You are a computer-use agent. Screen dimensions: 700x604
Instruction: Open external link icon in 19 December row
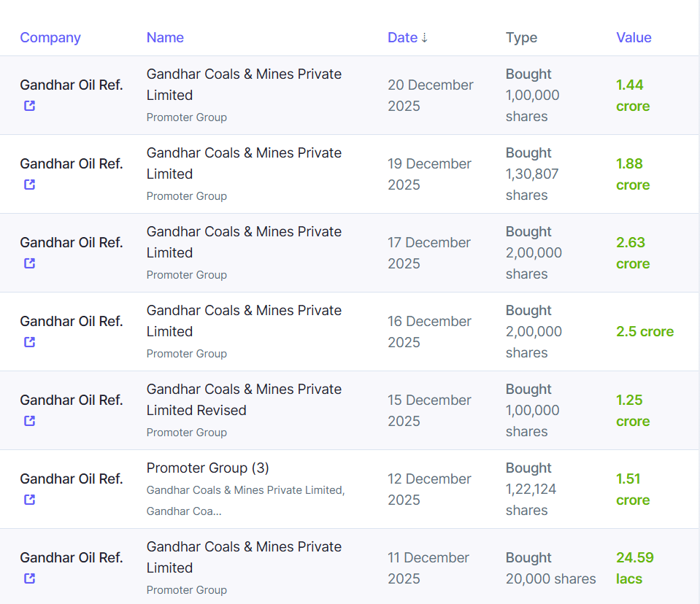(x=29, y=185)
